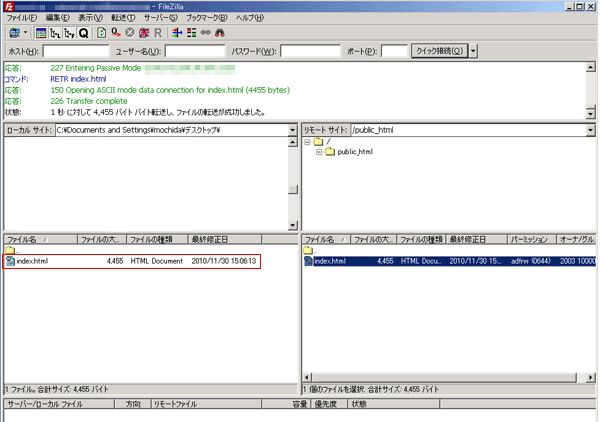
Task: Click the クイック接続(Q) button
Action: tap(439, 51)
